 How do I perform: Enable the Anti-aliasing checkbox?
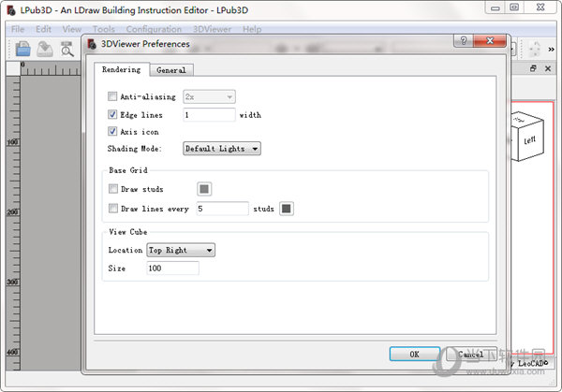tap(112, 96)
